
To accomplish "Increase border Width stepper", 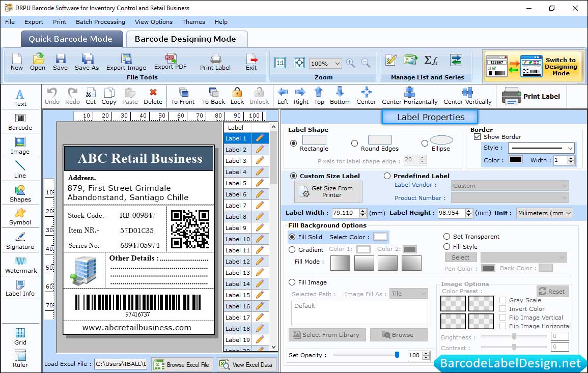I will click(x=571, y=158).
